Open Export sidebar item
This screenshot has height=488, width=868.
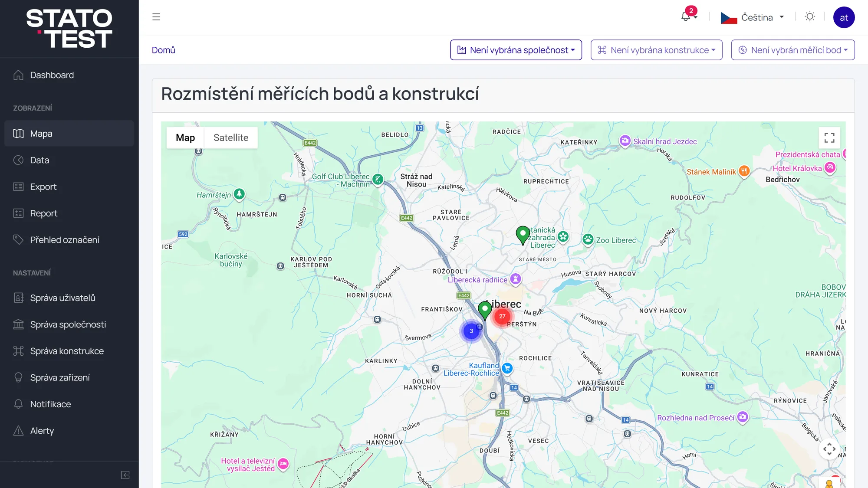[69, 187]
